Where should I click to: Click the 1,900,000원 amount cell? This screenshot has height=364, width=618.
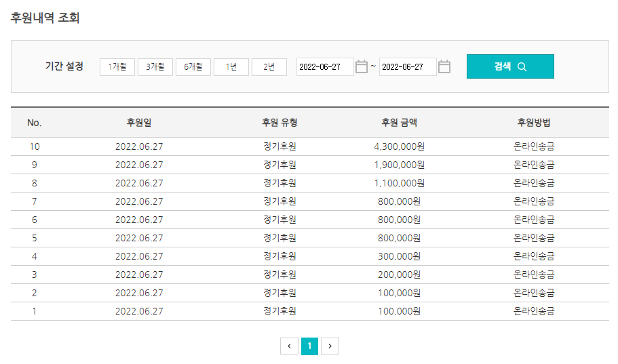click(x=400, y=165)
